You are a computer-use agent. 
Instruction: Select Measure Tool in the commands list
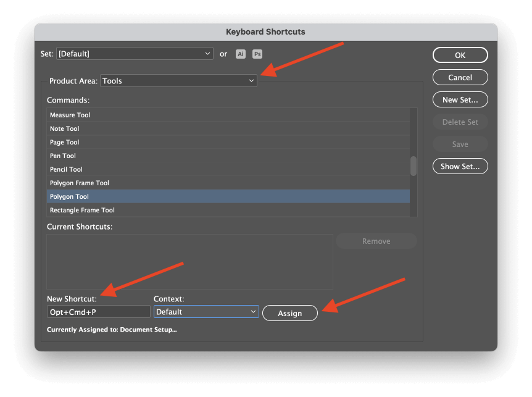(228, 115)
